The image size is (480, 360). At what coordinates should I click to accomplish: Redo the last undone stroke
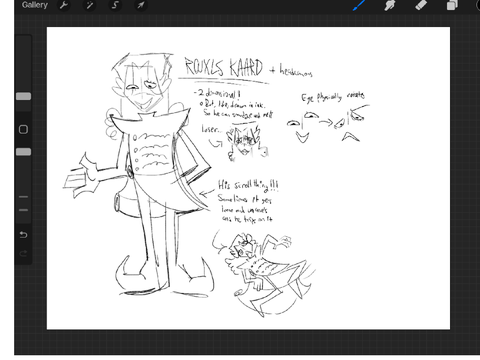(23, 254)
